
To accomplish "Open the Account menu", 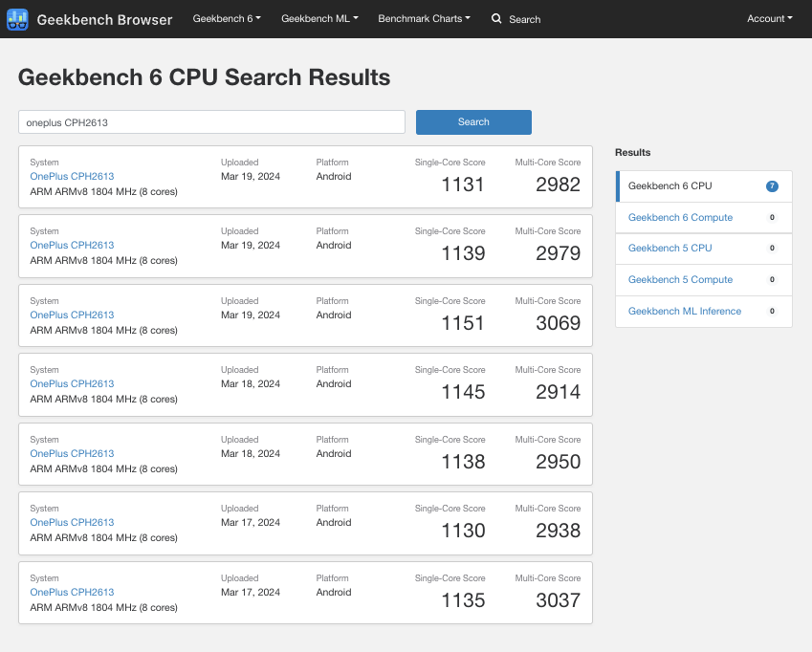I will (x=769, y=19).
